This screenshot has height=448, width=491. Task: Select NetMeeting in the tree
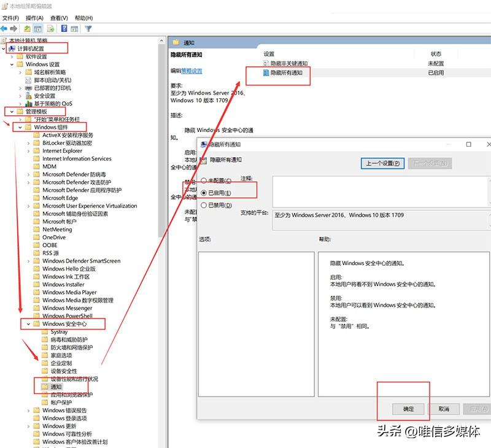click(x=57, y=230)
